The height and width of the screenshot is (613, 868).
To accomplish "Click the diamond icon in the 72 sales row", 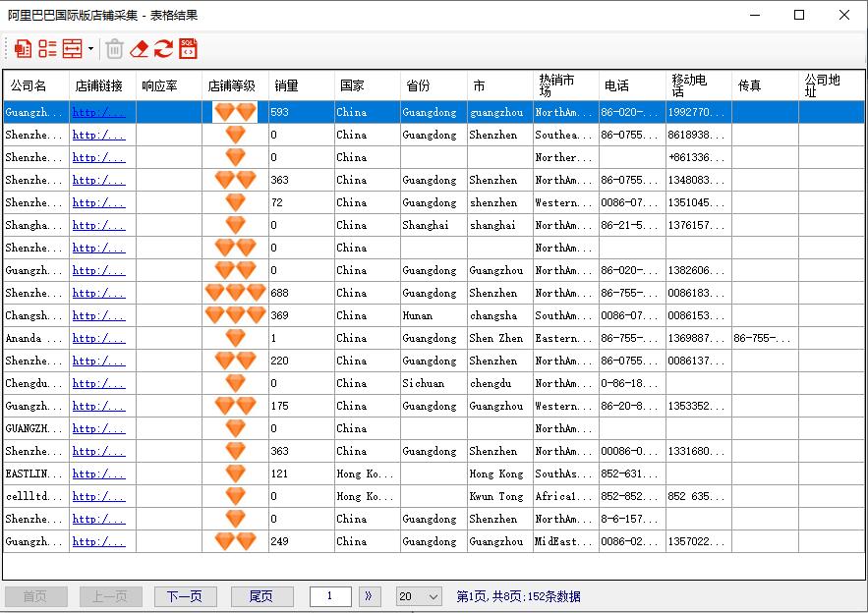I will [x=235, y=202].
